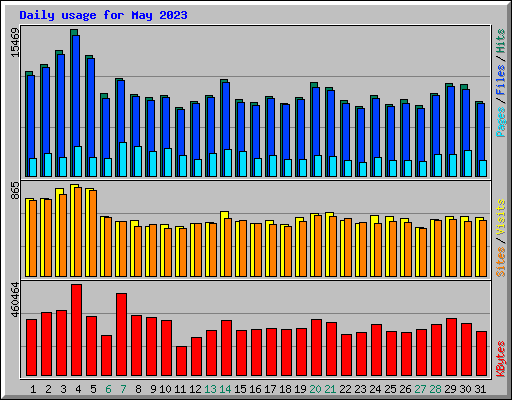Click the 'Pages' legend label
The image size is (512, 400).
click(x=501, y=122)
